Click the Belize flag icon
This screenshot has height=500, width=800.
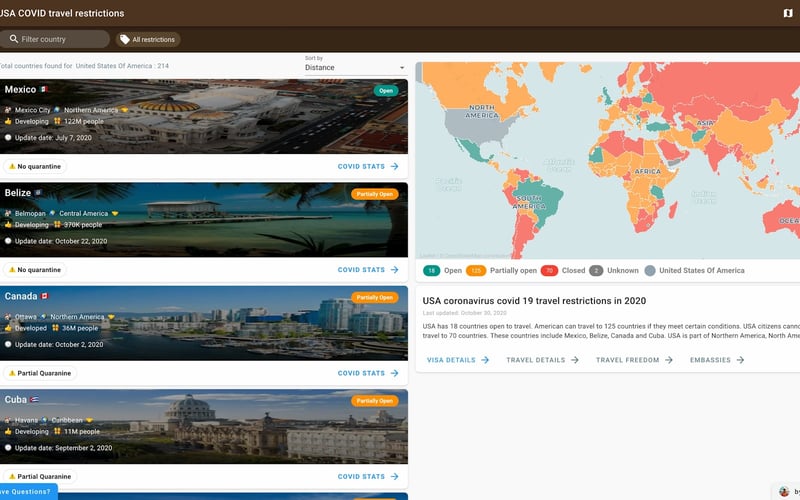click(38, 193)
